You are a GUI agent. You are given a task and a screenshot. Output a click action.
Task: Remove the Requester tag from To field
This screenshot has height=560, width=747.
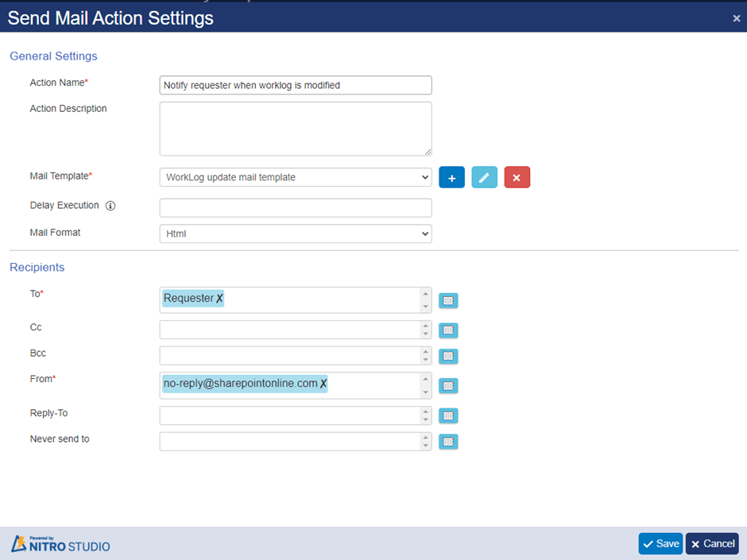[x=219, y=299]
